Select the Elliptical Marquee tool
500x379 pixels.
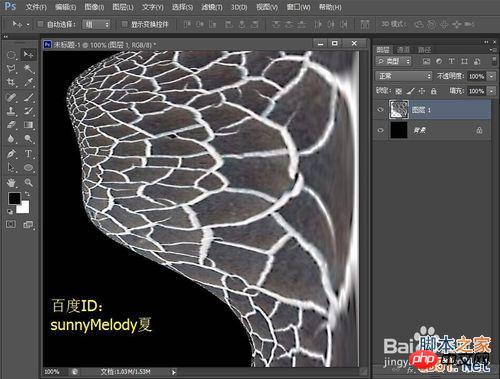[x=11, y=54]
